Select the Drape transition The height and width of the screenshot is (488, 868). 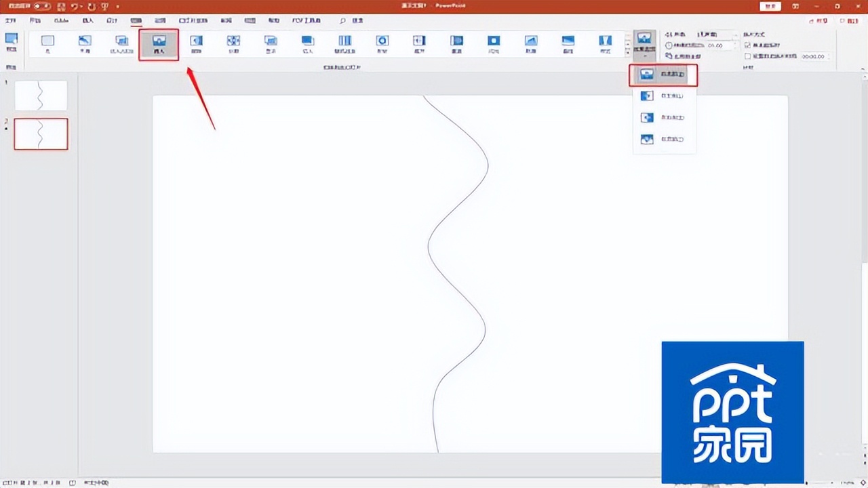[568, 45]
